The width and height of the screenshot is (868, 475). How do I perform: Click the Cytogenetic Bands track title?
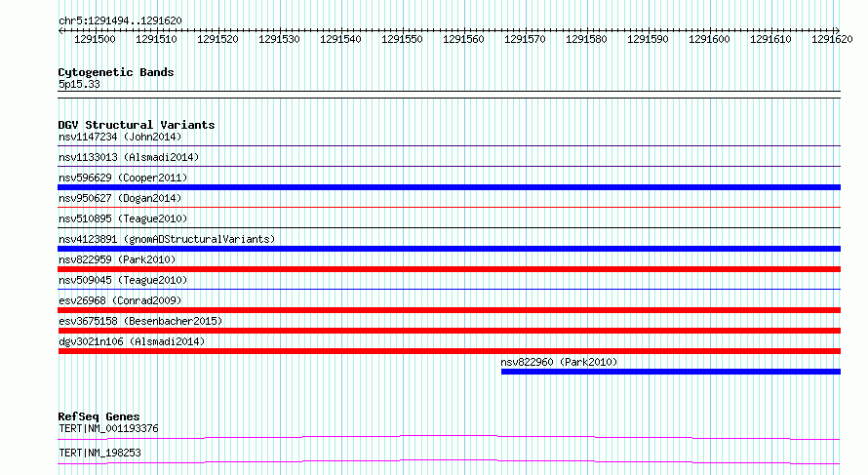(x=116, y=72)
